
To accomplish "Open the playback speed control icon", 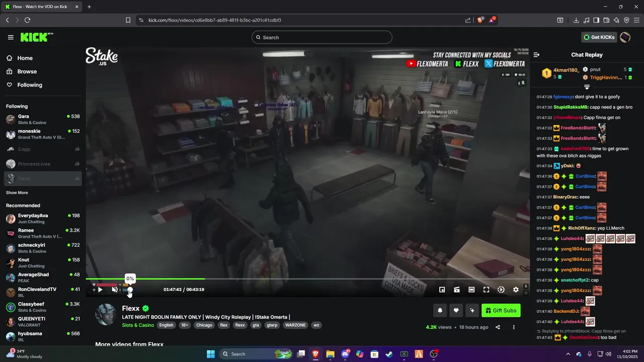I will [x=501, y=290].
